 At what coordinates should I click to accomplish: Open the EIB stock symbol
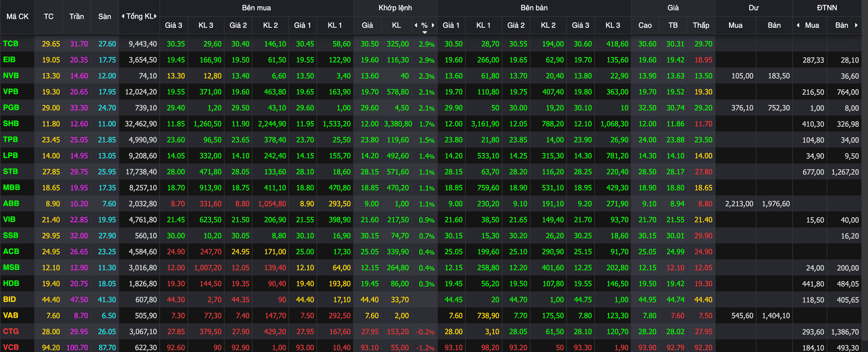tap(9, 60)
